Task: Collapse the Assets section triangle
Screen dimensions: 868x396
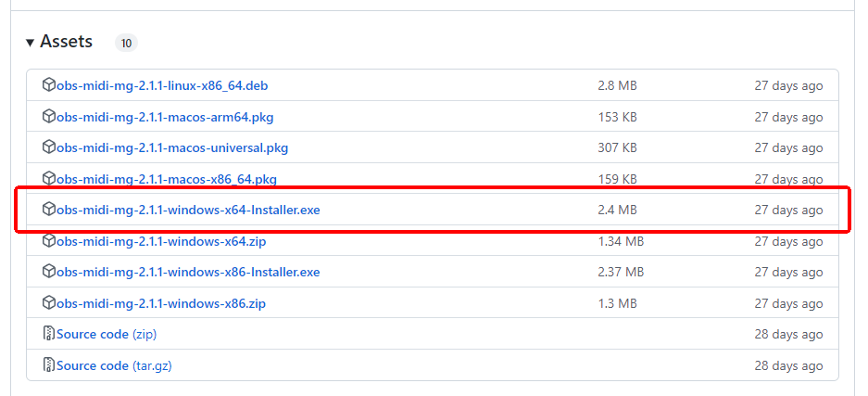Action: pyautogui.click(x=30, y=43)
